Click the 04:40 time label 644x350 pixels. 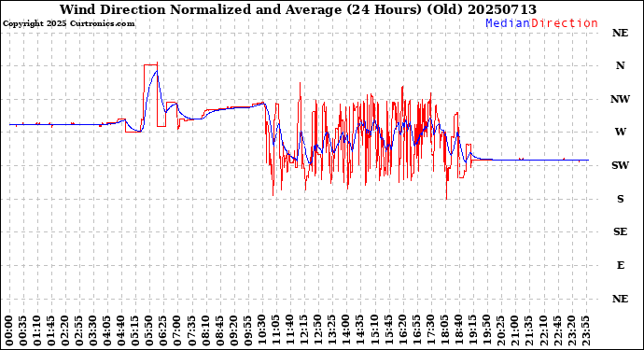[x=121, y=330]
